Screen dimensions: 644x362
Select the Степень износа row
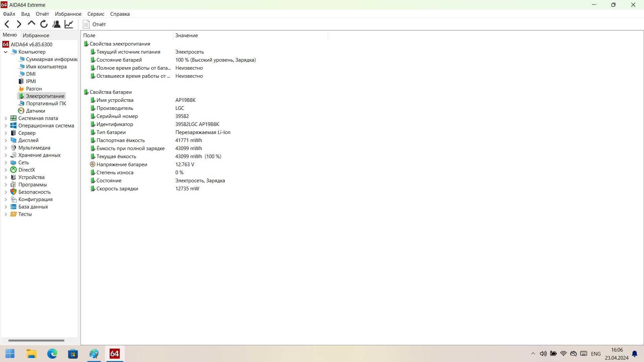tap(137, 173)
